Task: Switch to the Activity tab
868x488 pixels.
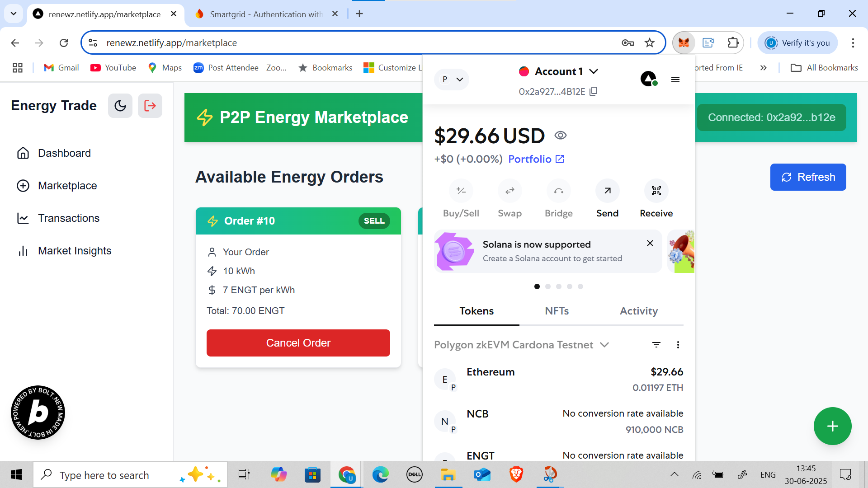Action: pos(638,311)
